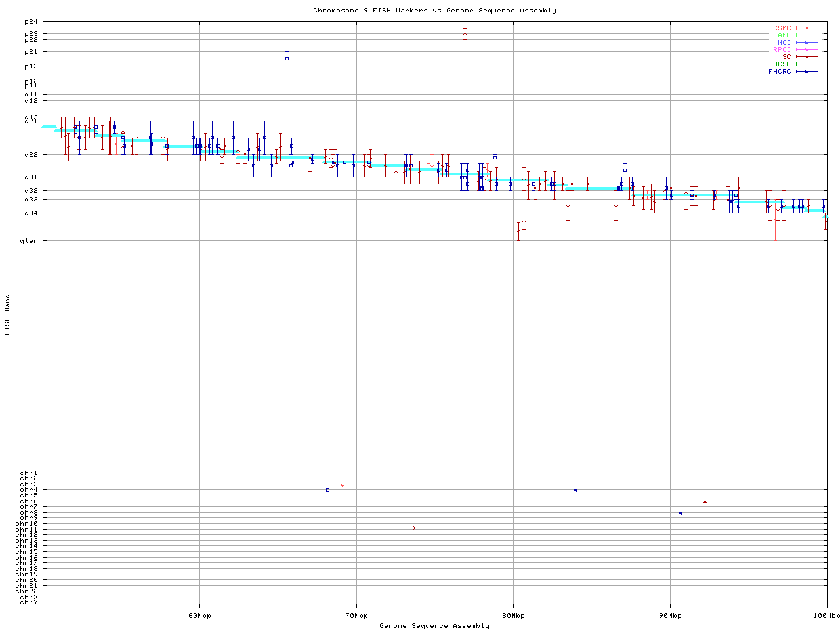
Task: Select the blue square on the chr8 row
Action: click(x=680, y=513)
